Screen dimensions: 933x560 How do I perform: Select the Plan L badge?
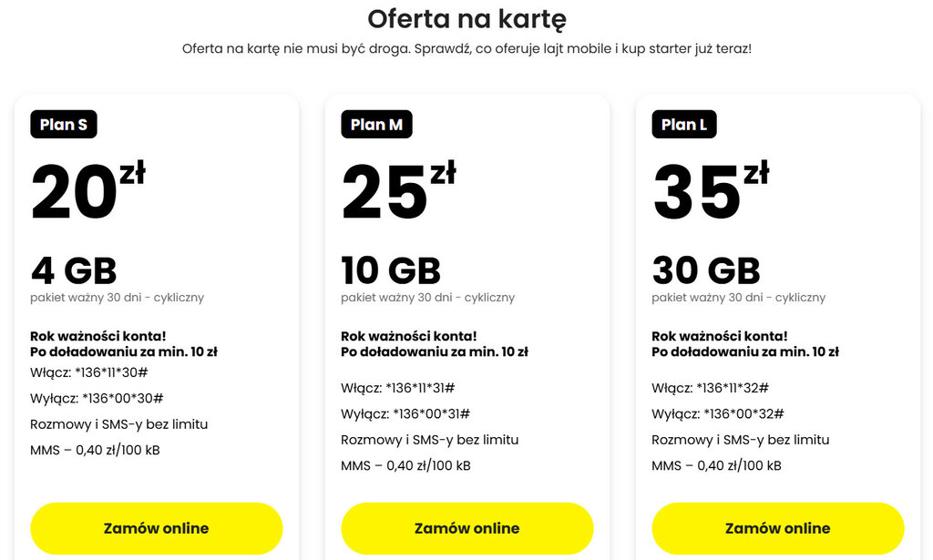pyautogui.click(x=684, y=125)
